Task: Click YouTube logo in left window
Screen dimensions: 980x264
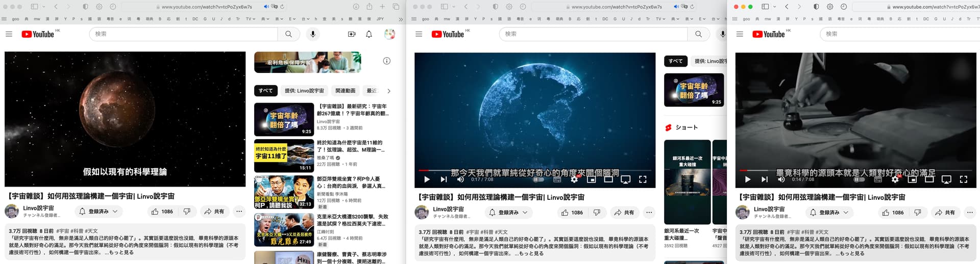Action: (x=38, y=34)
